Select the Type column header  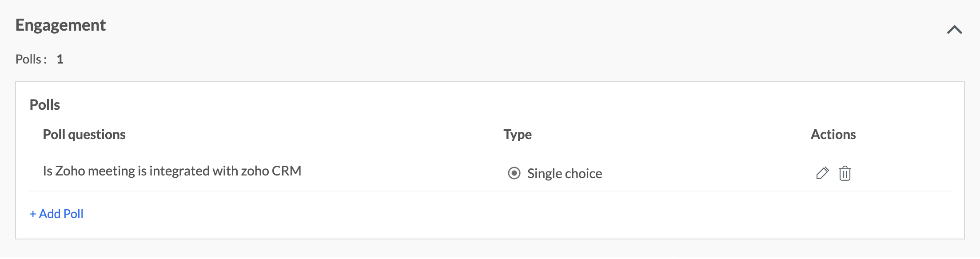coord(518,135)
